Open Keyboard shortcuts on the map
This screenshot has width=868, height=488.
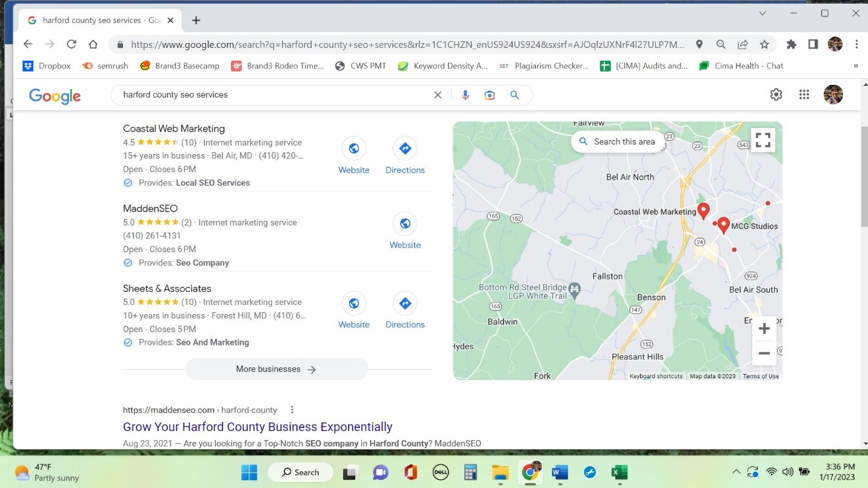coord(656,376)
